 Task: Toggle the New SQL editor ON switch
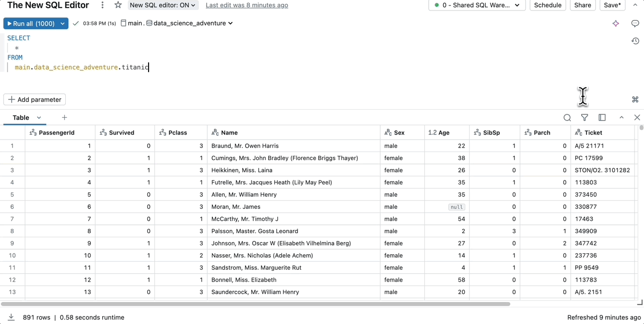(162, 5)
